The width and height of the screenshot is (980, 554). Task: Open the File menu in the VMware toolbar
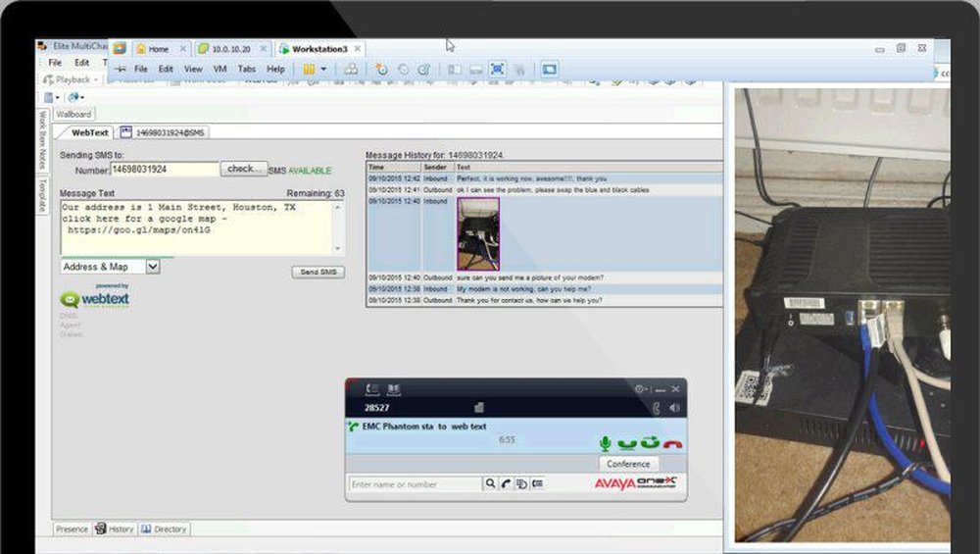140,69
